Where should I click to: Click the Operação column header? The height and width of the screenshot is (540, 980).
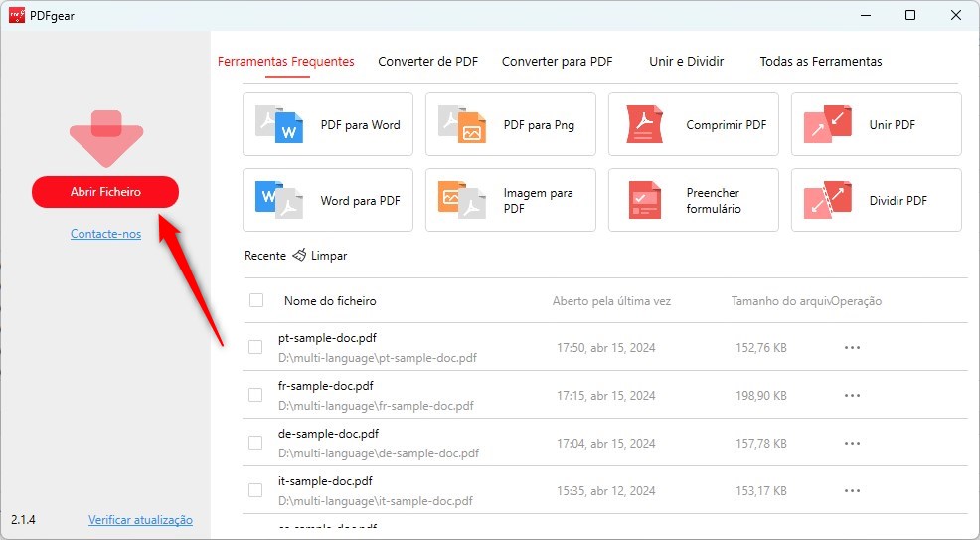point(856,301)
